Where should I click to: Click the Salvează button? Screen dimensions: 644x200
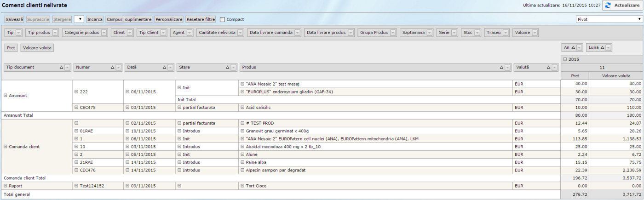coord(14,20)
